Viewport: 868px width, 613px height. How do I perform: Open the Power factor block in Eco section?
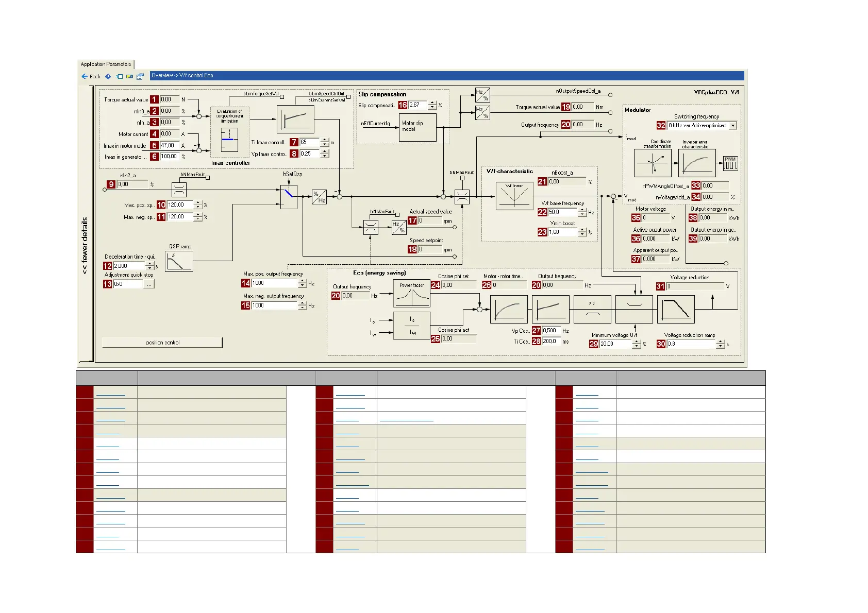point(411,293)
